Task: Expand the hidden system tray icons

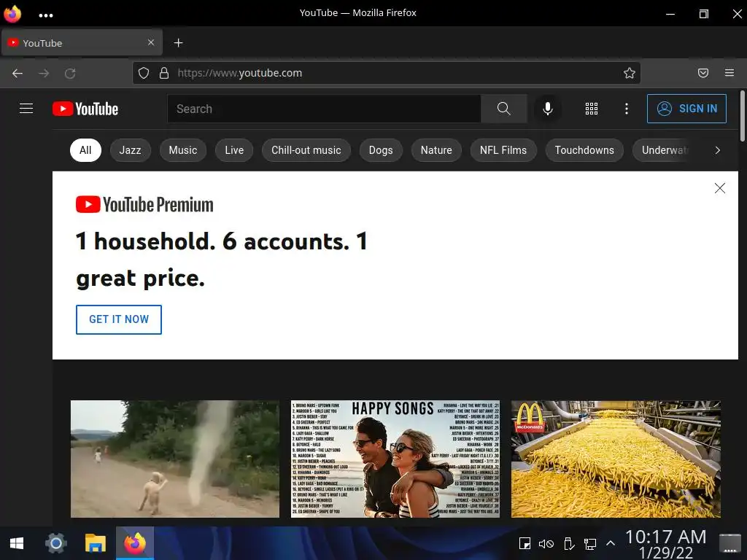Action: click(611, 543)
